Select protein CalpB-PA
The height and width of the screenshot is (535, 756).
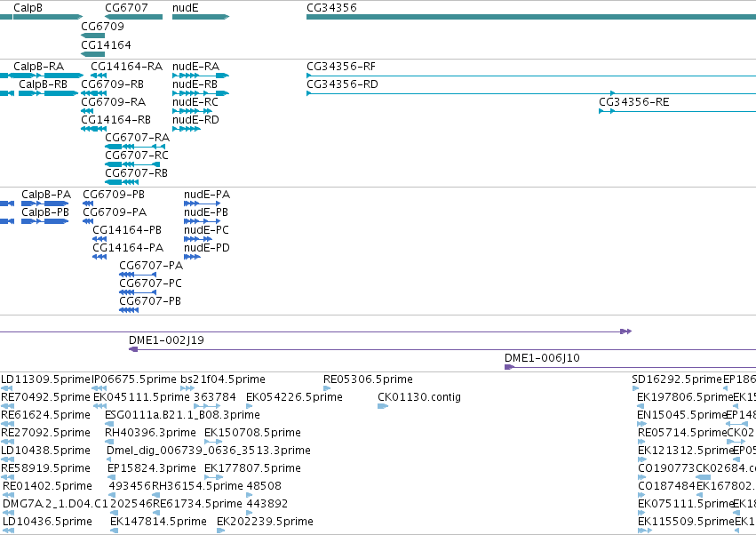[44, 204]
